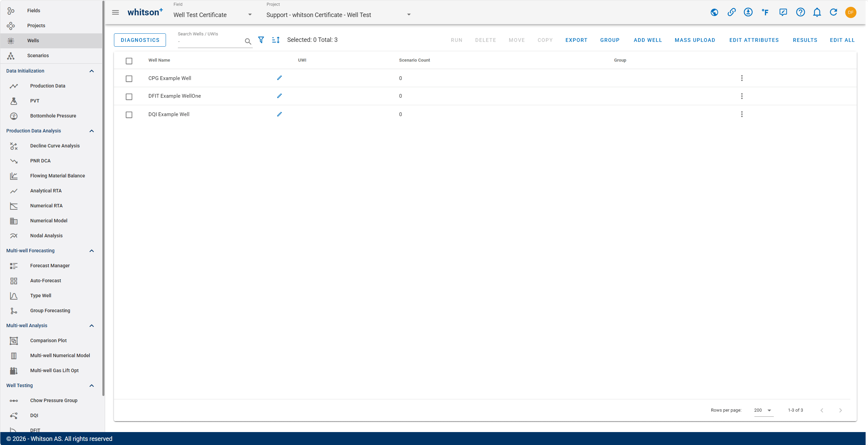The width and height of the screenshot is (868, 445).
Task: Click MASS UPLOAD button
Action: [695, 40]
